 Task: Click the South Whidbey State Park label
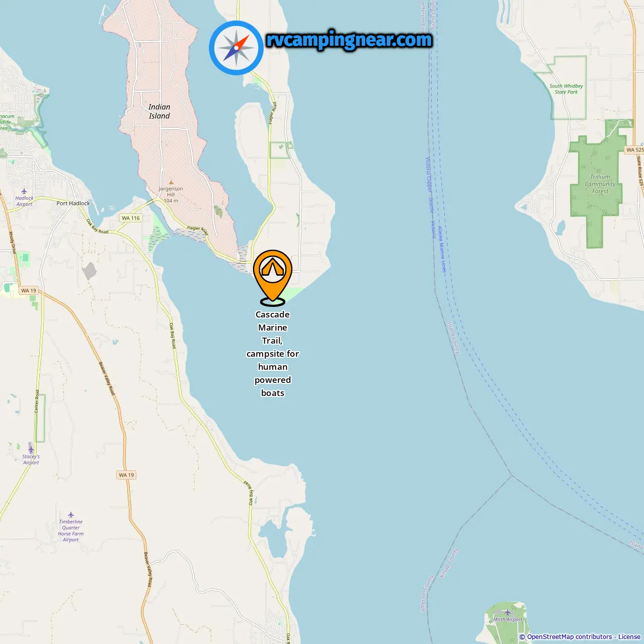tap(566, 89)
